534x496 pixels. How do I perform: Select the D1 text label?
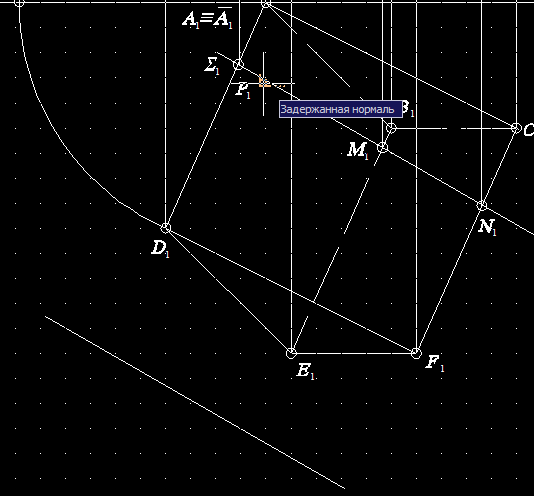(160, 249)
